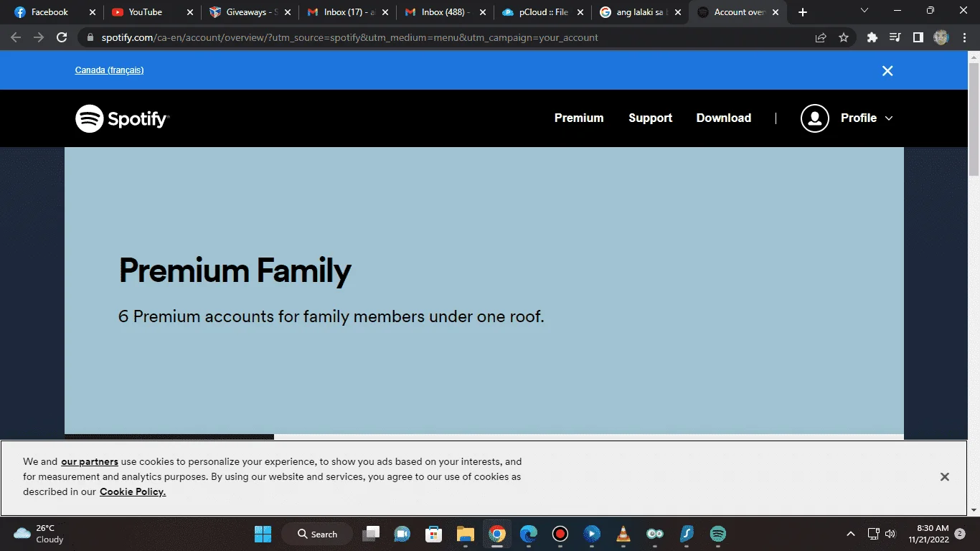Open Chrome extensions puzzle icon

[x=872, y=37]
